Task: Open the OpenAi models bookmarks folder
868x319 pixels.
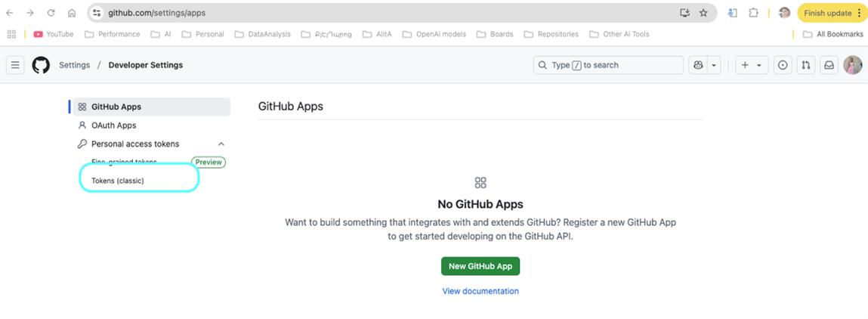Action: 434,34
